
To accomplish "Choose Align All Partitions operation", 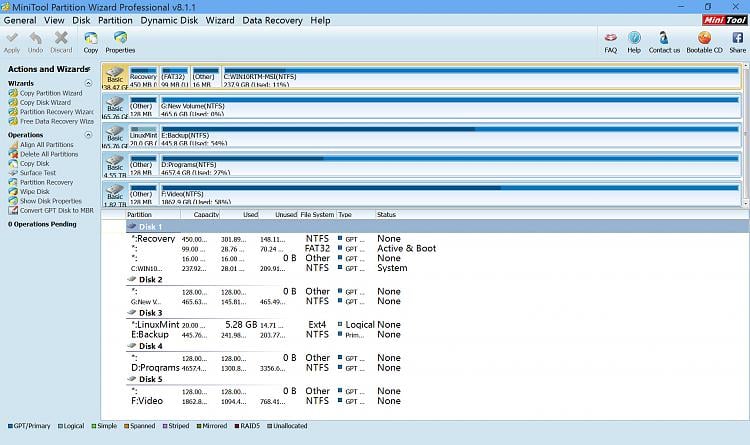I will coord(41,145).
